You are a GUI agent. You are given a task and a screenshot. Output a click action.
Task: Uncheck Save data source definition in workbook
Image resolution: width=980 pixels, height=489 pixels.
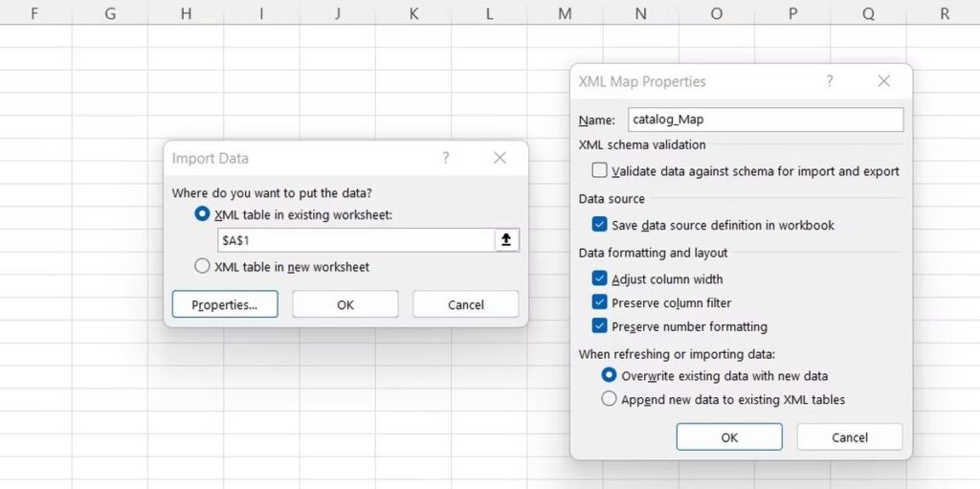tap(599, 225)
